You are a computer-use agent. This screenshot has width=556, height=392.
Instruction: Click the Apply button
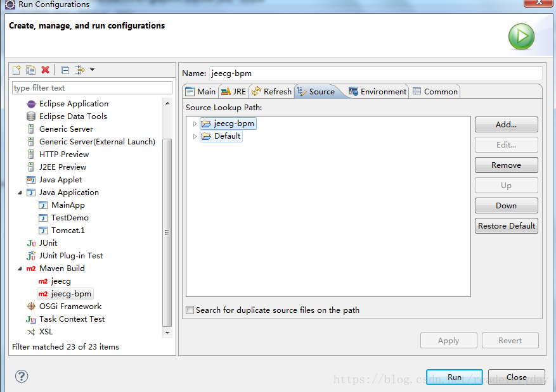[x=449, y=340]
